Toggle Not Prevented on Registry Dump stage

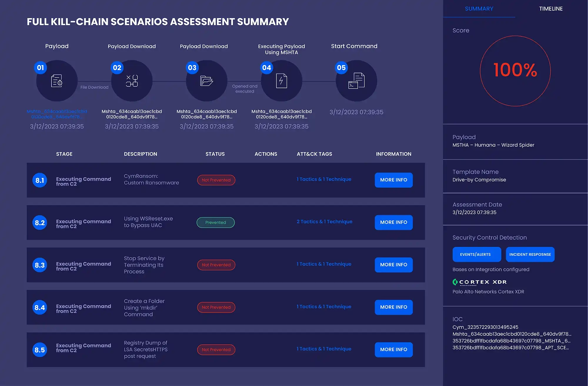tap(216, 350)
